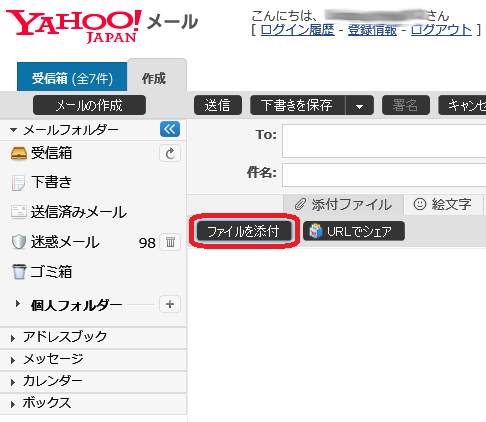Click the ファイルを添付 button
This screenshot has height=422, width=486.
[244, 231]
